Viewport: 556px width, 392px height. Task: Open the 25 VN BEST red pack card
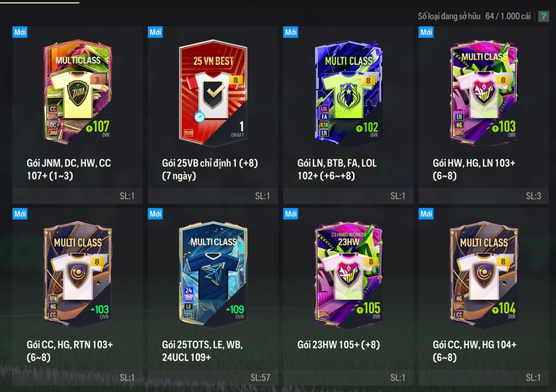click(213, 93)
